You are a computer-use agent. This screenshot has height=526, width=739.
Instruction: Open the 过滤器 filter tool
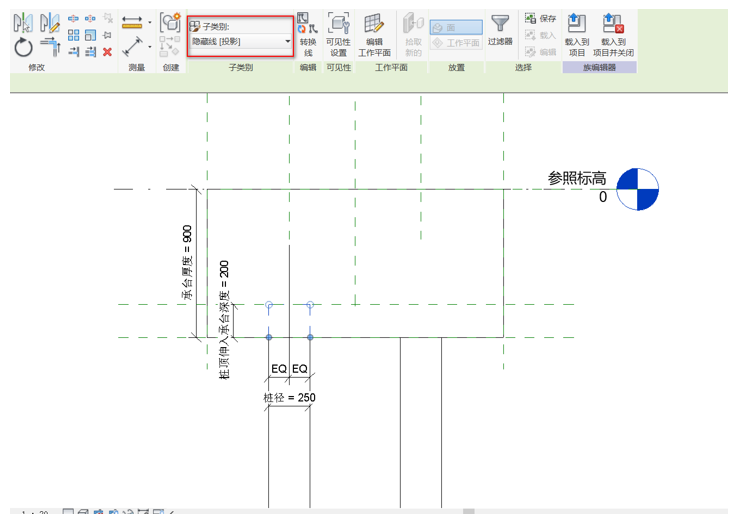pyautogui.click(x=500, y=30)
